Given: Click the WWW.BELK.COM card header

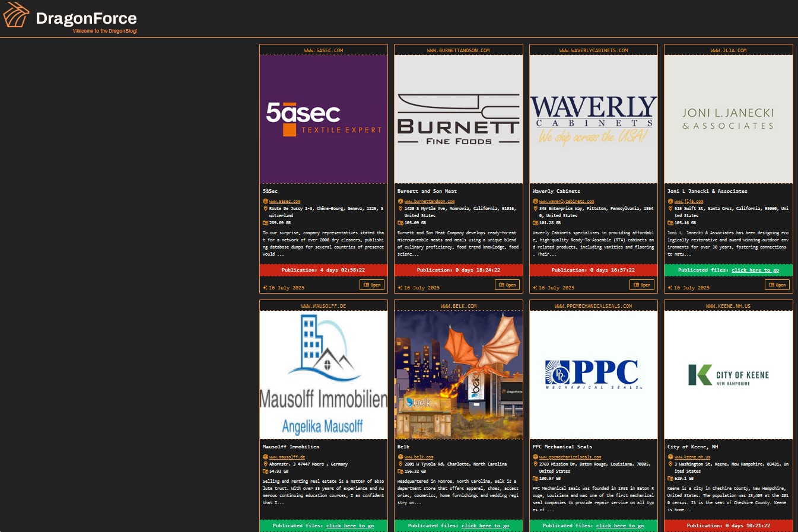Looking at the screenshot, I should (x=459, y=306).
